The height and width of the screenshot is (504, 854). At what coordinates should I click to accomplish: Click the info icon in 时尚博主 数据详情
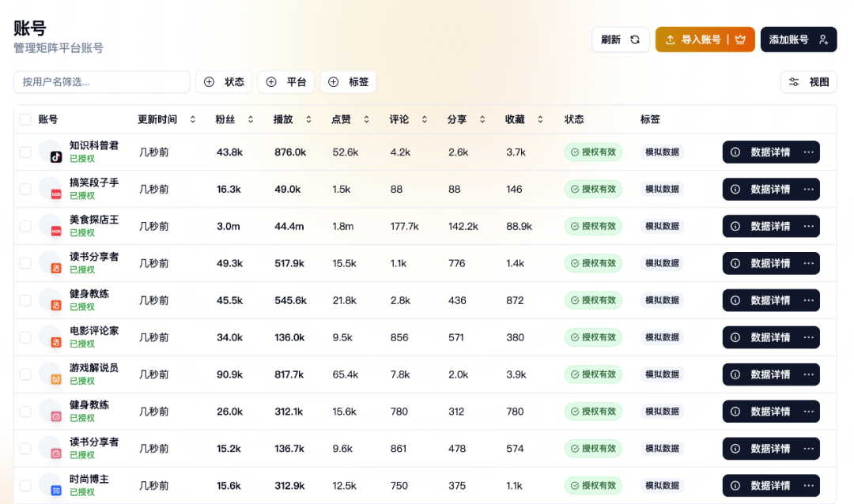[x=735, y=486]
